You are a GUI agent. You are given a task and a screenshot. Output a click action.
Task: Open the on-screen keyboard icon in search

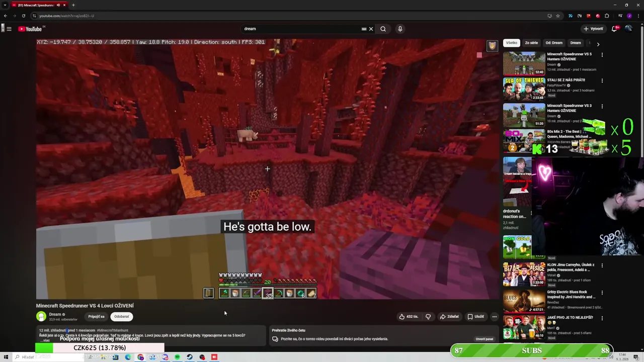pyautogui.click(x=364, y=29)
